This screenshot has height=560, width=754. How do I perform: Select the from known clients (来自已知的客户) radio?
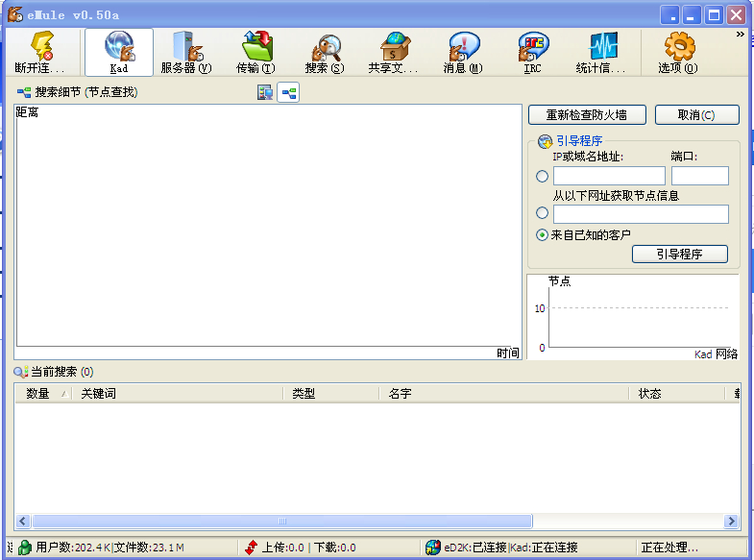point(542,235)
